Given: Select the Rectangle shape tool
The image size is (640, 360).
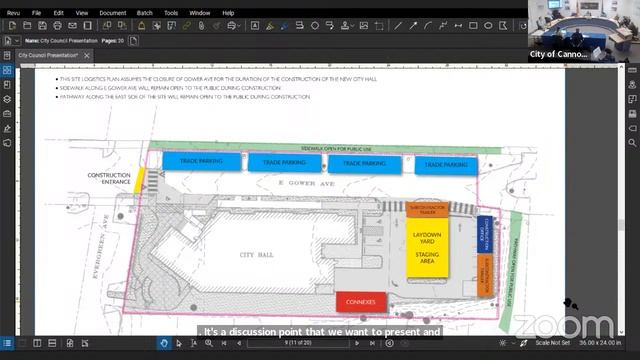Looking at the screenshot, I should click(473, 26).
